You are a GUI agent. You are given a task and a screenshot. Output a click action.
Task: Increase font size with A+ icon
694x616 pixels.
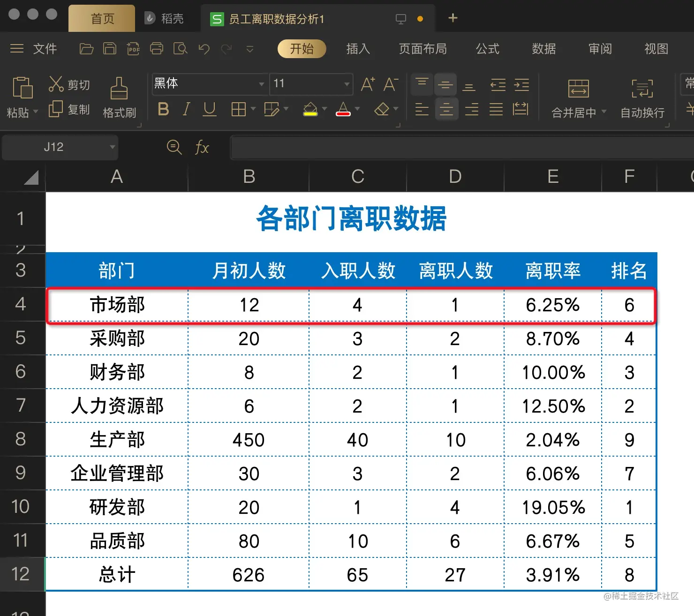click(x=368, y=84)
